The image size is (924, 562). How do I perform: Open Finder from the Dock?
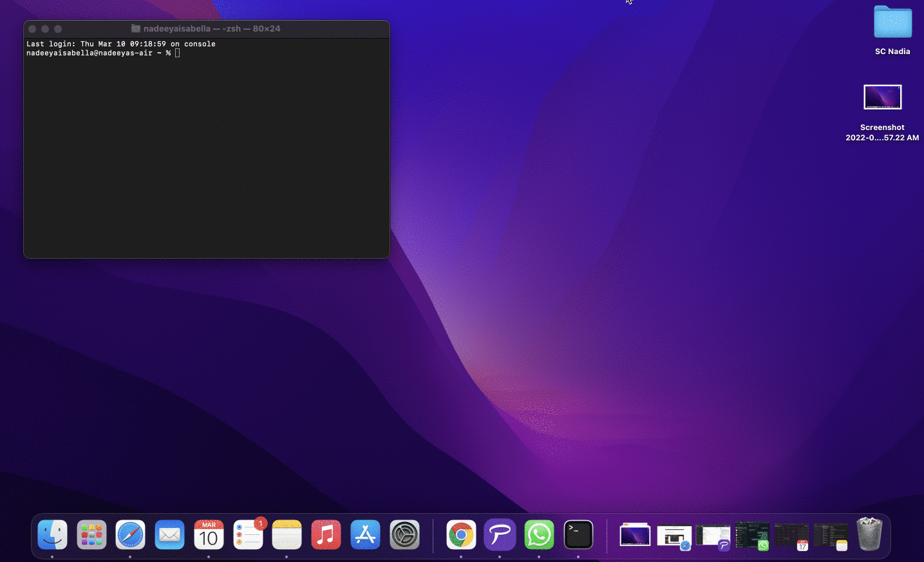(x=53, y=535)
